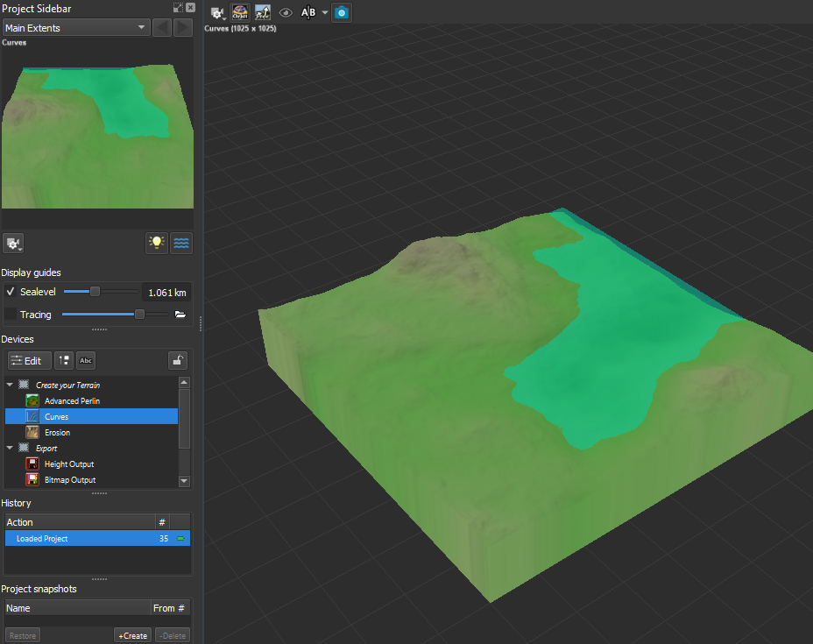The width and height of the screenshot is (813, 644).
Task: Toggle the water waves display icon
Action: pos(181,243)
